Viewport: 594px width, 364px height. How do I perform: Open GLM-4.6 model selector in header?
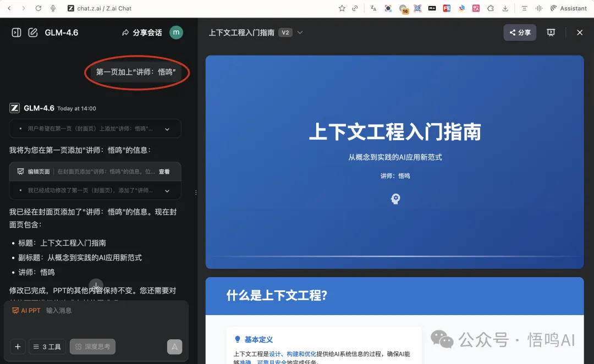tap(61, 32)
